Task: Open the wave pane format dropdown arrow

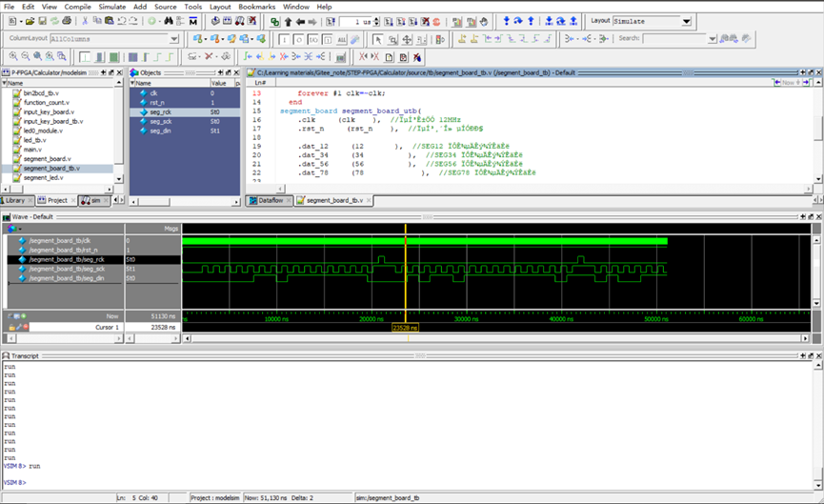Action: click(x=20, y=229)
